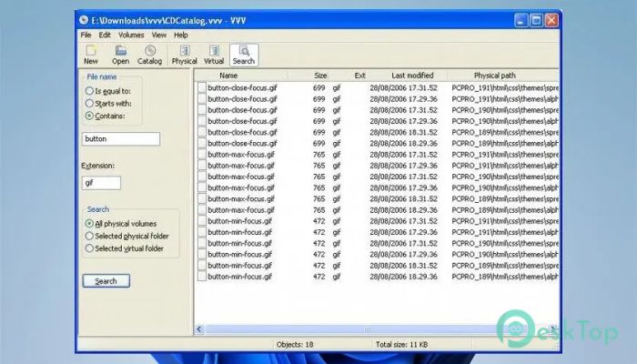Click file icon of first button-close-focus.gif row

[x=202, y=87]
